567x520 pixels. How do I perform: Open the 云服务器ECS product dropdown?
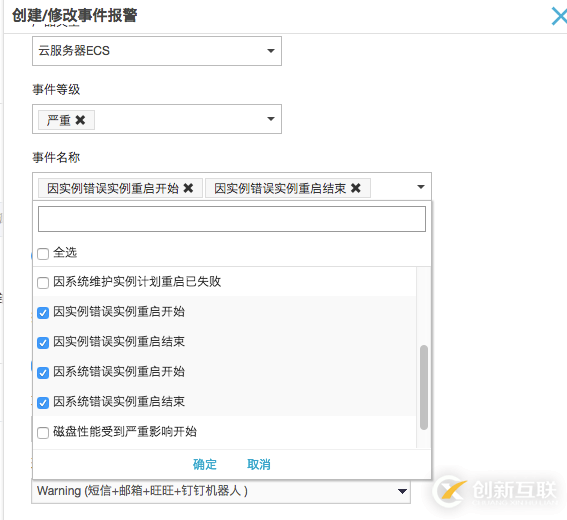pos(157,51)
